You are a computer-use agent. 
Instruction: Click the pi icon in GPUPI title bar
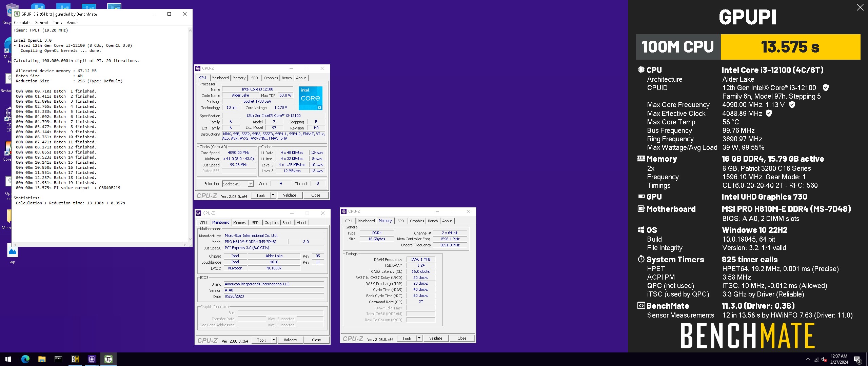pos(17,14)
